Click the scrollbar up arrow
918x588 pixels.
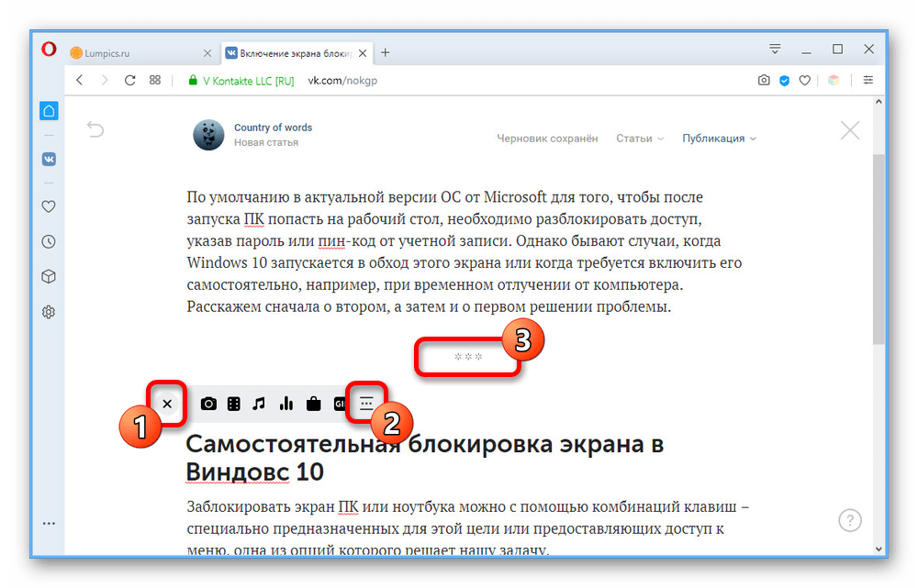[879, 102]
